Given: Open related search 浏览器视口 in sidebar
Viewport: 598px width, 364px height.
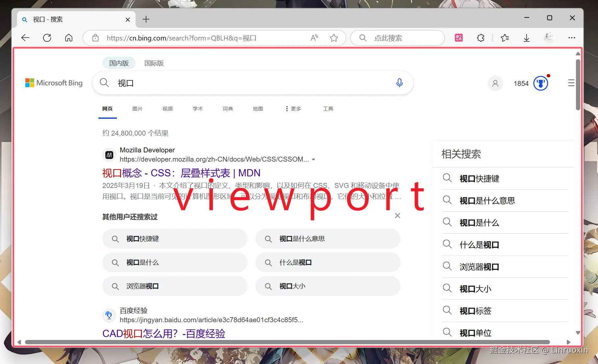Looking at the screenshot, I should [x=505, y=267].
